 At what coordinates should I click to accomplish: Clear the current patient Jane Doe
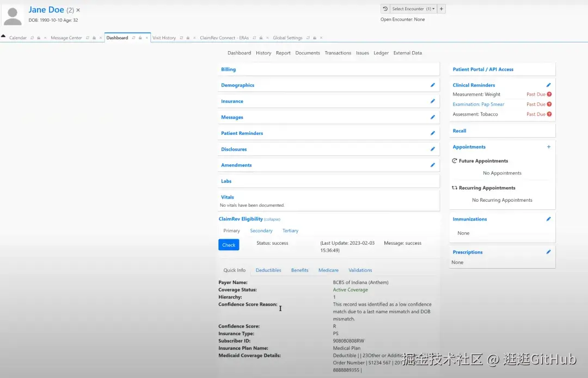click(78, 10)
